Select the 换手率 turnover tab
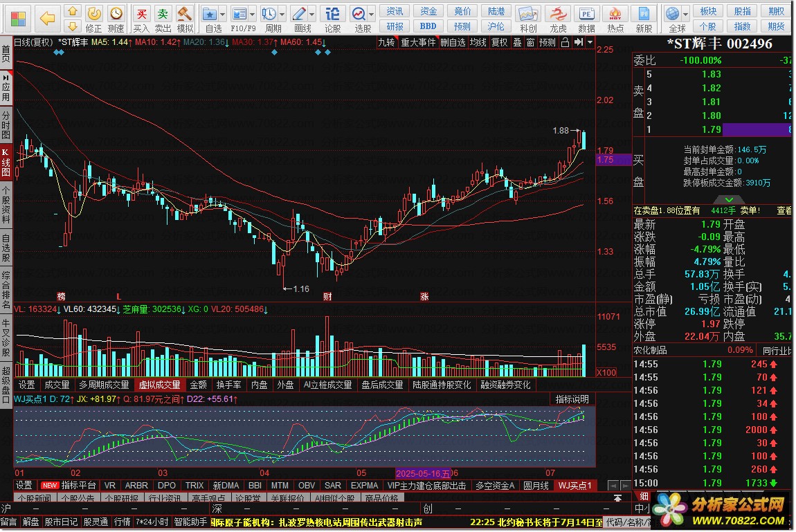796x532 pixels. pos(228,385)
